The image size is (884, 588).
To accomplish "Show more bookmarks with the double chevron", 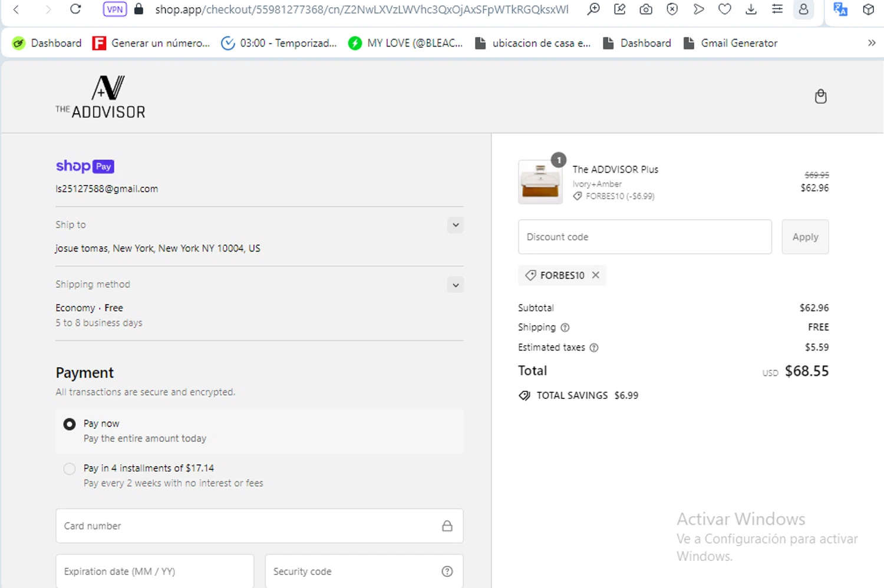I will pos(872,43).
